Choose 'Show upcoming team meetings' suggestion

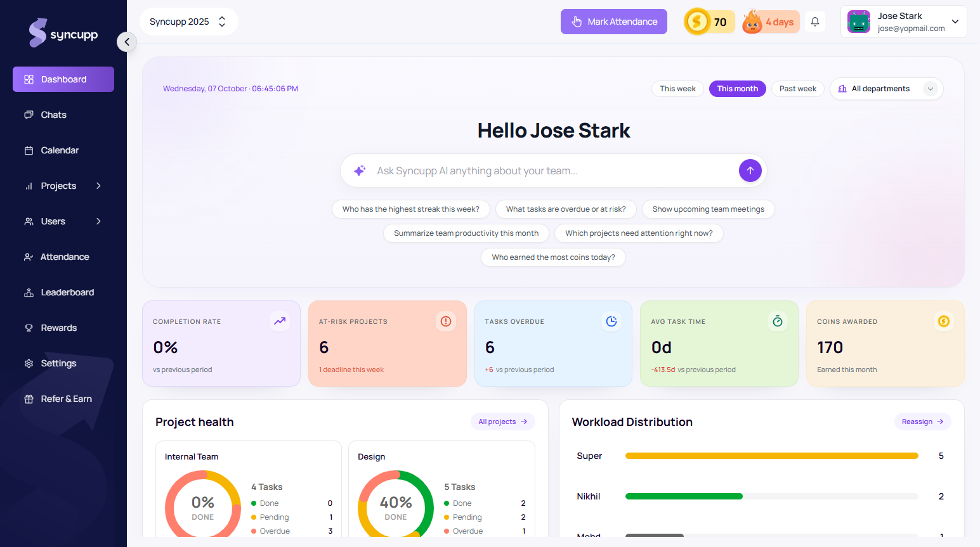(x=709, y=209)
